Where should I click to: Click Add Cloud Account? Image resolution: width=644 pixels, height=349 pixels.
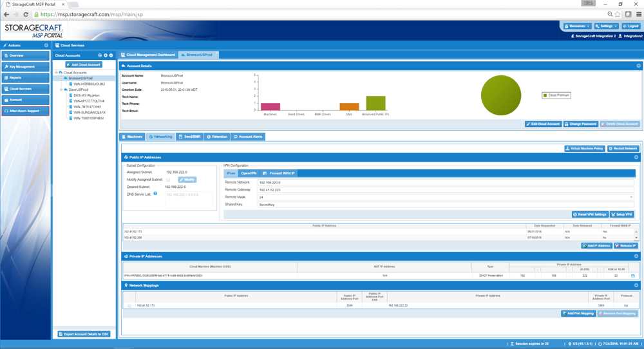[84, 64]
